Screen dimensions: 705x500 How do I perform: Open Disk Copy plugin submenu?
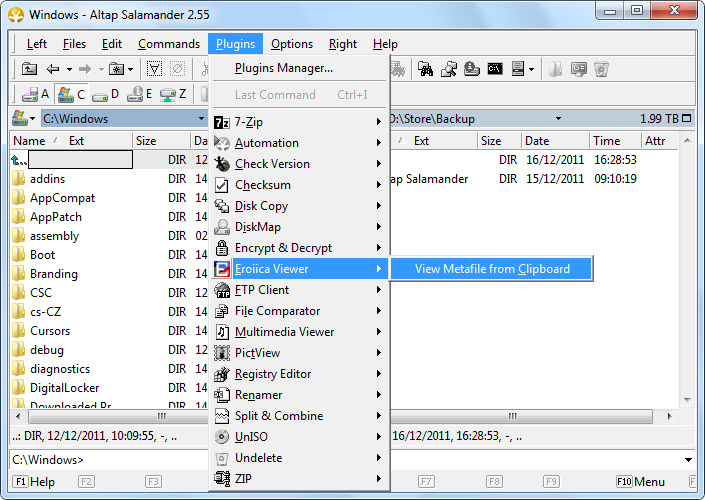(299, 206)
